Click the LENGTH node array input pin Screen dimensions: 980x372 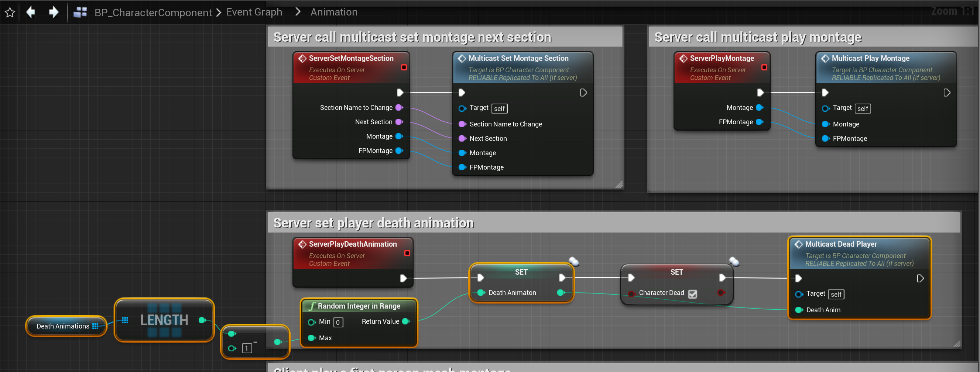125,320
